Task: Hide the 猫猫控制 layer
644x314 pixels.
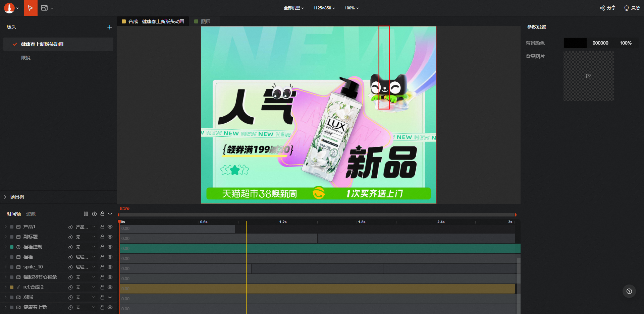Action: pyautogui.click(x=110, y=247)
